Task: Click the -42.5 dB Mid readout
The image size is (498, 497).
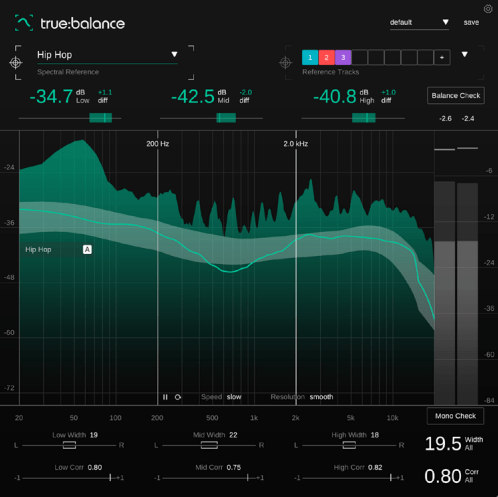Action: tap(193, 97)
